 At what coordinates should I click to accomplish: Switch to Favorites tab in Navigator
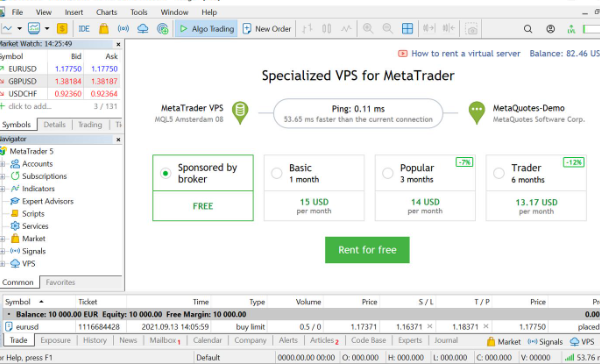pyautogui.click(x=60, y=282)
